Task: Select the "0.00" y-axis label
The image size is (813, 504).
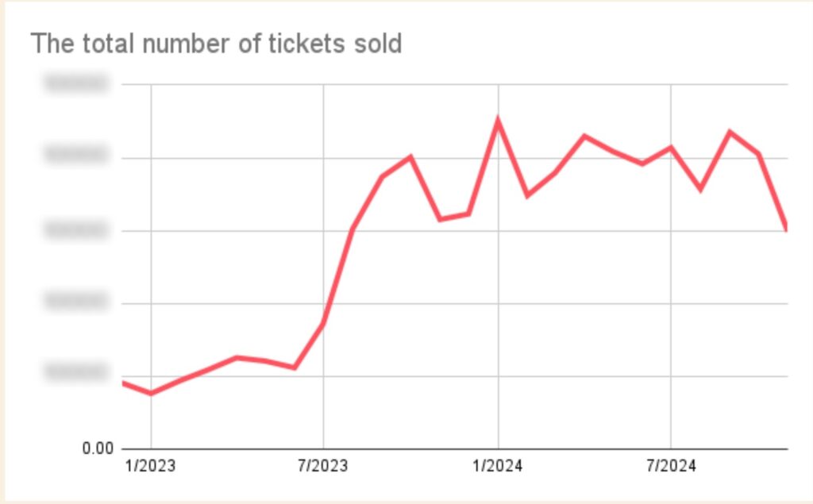Action: pyautogui.click(x=98, y=449)
